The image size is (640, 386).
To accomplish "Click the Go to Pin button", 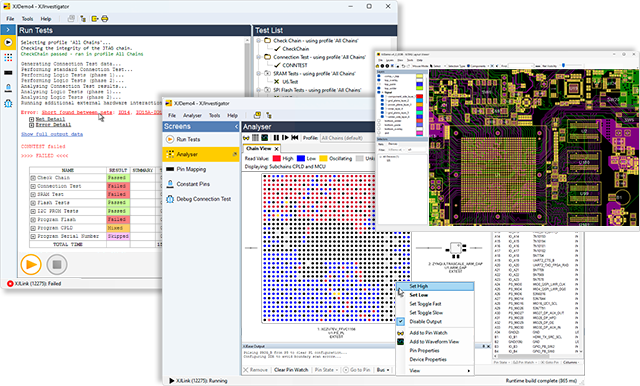I will pyautogui.click(x=357, y=370).
